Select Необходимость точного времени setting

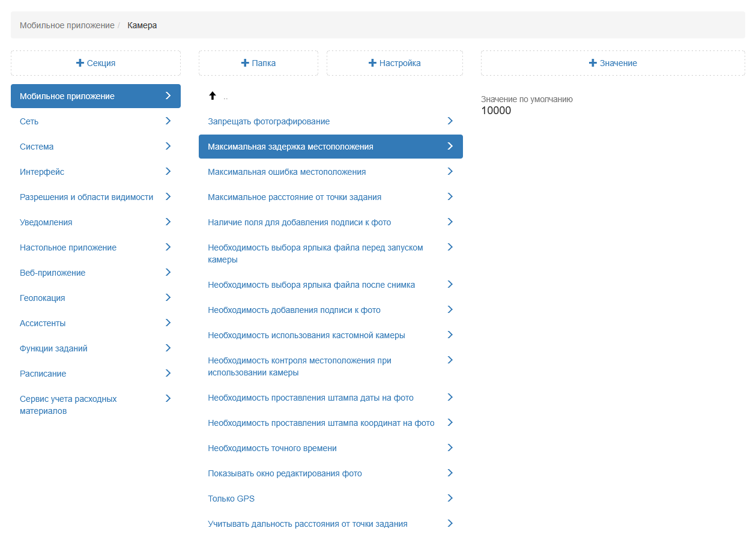[x=272, y=448]
